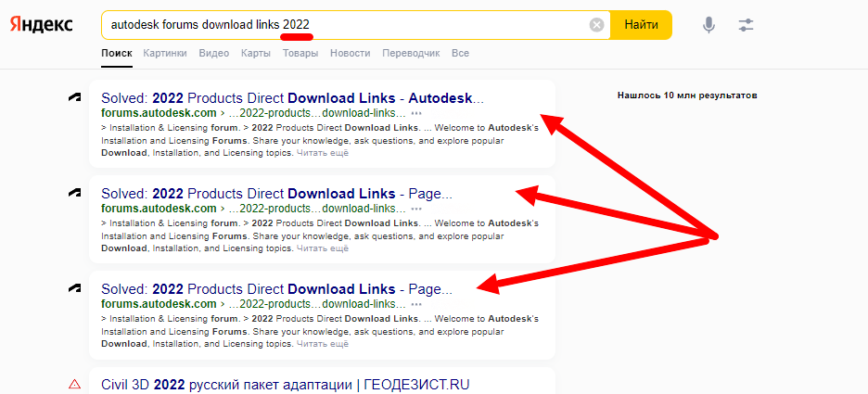This screenshot has height=394, width=868.
Task: Click 'Читать ещё' in the third result
Action: click(323, 344)
